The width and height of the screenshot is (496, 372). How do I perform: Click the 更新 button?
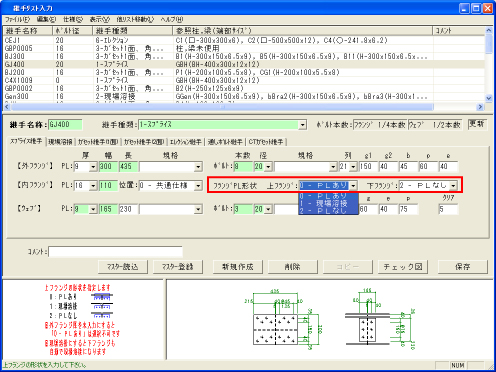tap(477, 124)
